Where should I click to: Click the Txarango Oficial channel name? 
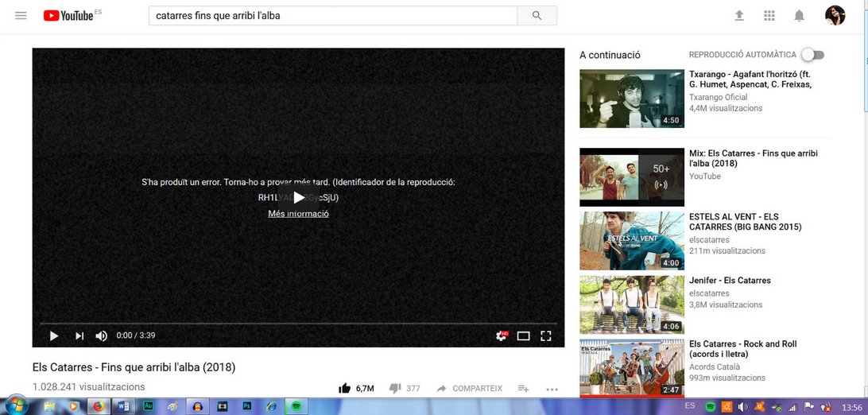718,97
